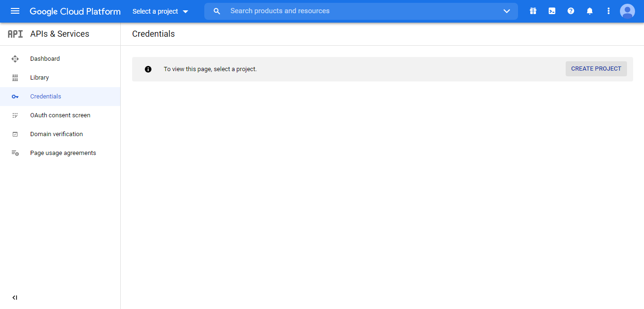This screenshot has height=309, width=644.
Task: Click the APIs & Services API logo
Action: tap(15, 34)
